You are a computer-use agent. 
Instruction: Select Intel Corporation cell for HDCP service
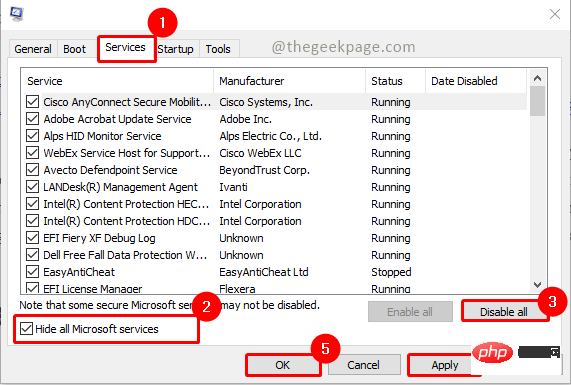[x=260, y=221]
